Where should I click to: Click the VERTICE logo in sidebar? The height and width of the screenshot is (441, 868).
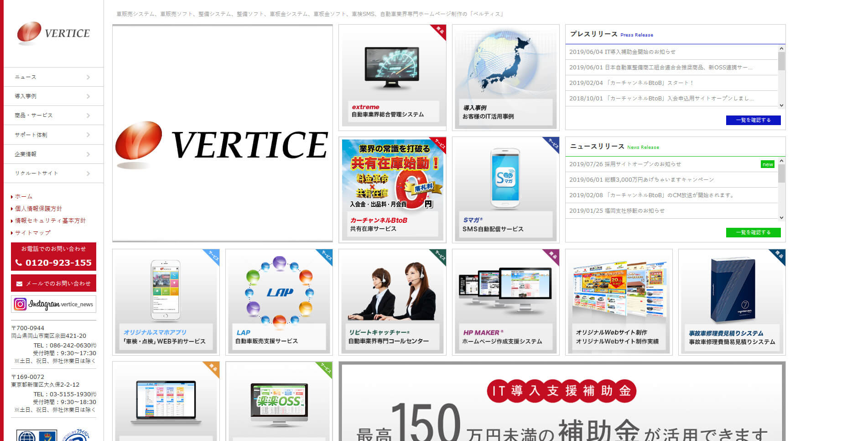coord(53,33)
